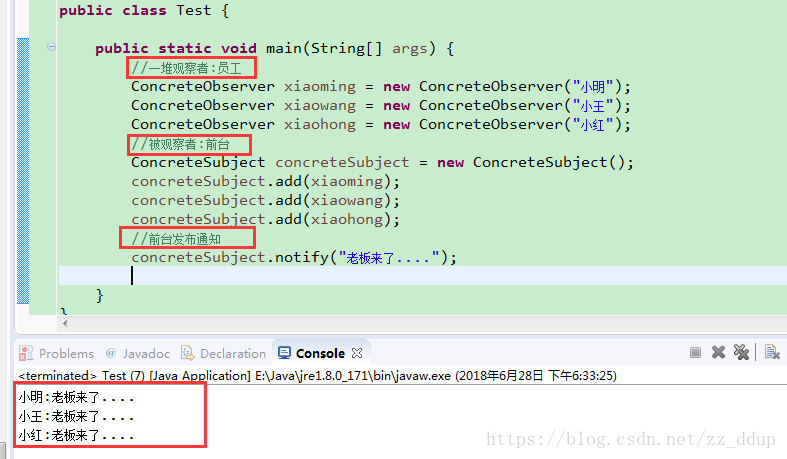
Task: Click console output line '小王:老板来了....'
Action: tap(76, 416)
